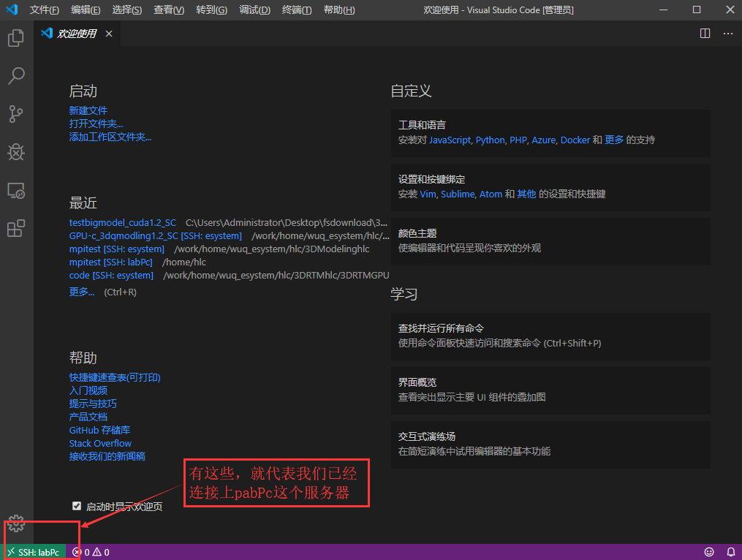The height and width of the screenshot is (560, 742).
Task: Click the 添加工作区文件夹... link
Action: [110, 137]
